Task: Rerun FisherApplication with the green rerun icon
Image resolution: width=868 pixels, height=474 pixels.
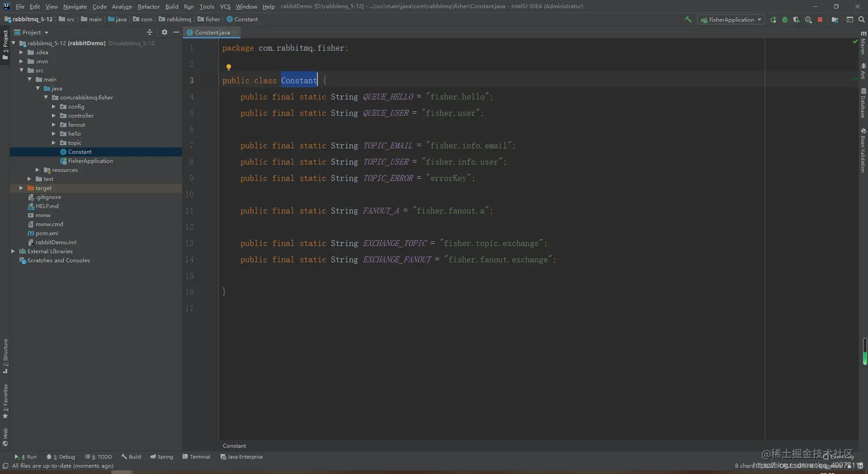Action: pyautogui.click(x=773, y=20)
